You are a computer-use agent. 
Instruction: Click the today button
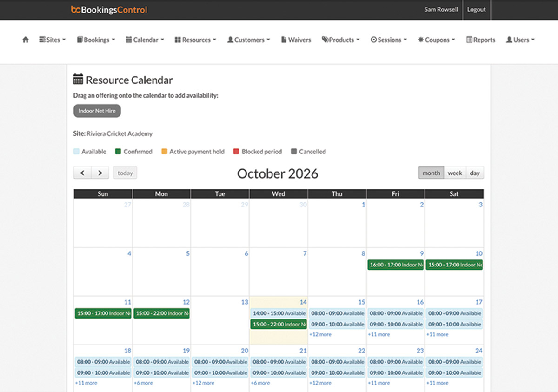point(125,173)
